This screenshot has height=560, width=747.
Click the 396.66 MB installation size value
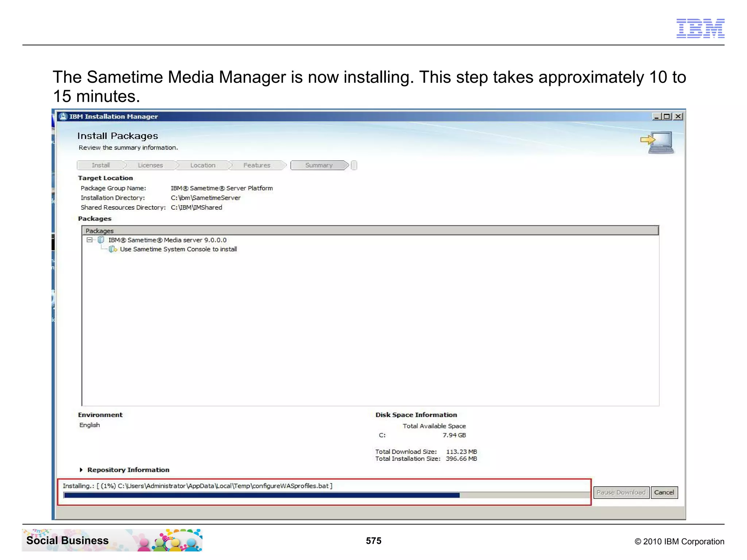[461, 459]
